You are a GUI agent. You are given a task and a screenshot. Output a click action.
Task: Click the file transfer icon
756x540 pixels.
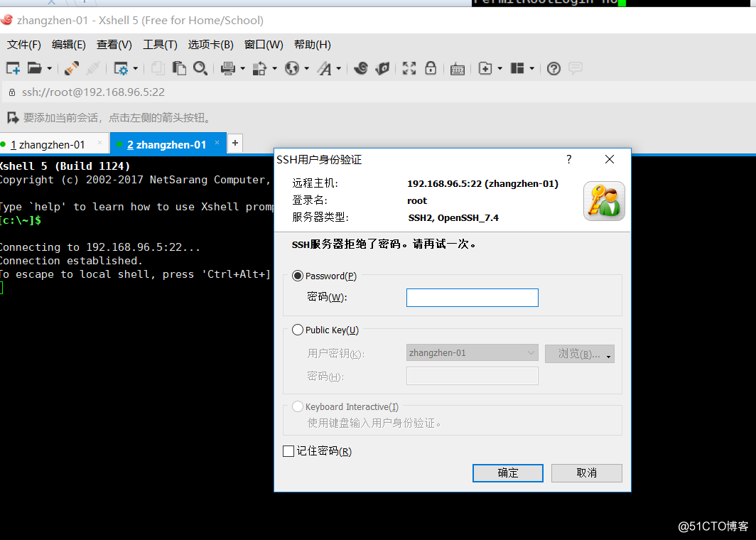click(259, 68)
